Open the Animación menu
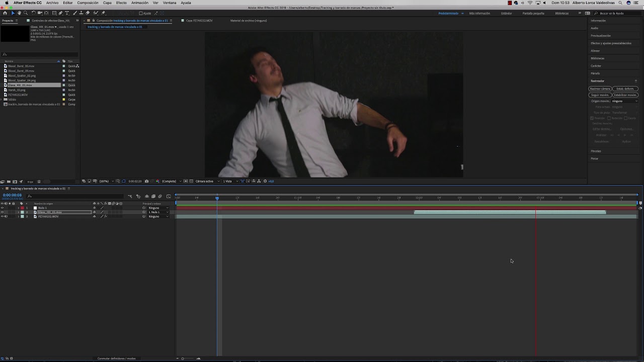Screen dimensions: 644x362 (140, 3)
